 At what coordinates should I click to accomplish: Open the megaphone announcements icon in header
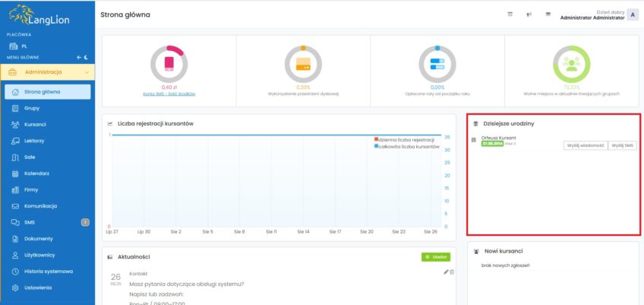tap(529, 14)
